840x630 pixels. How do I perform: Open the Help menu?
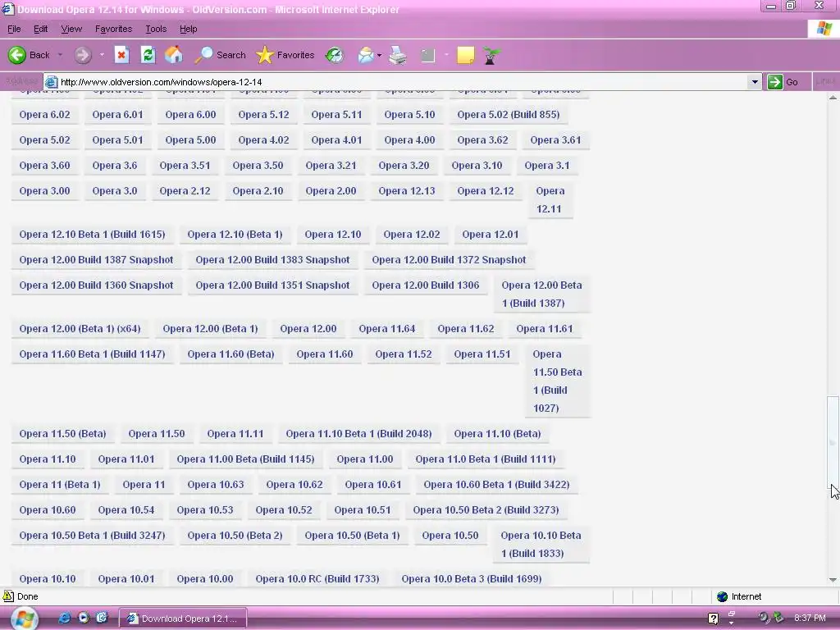click(188, 29)
